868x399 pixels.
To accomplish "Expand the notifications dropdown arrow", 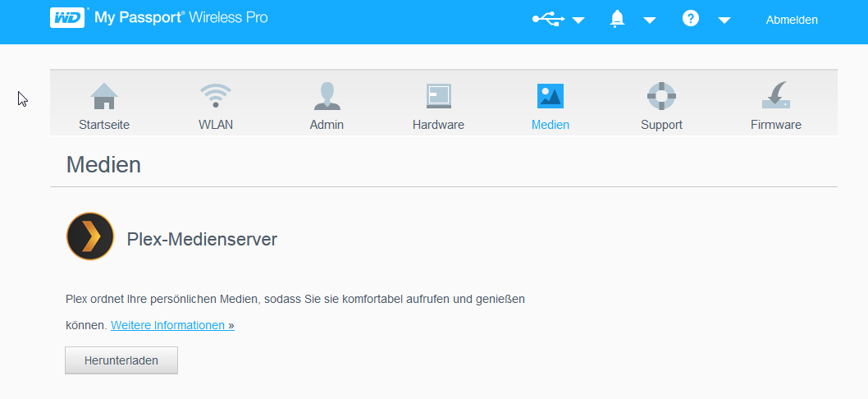I will [650, 21].
